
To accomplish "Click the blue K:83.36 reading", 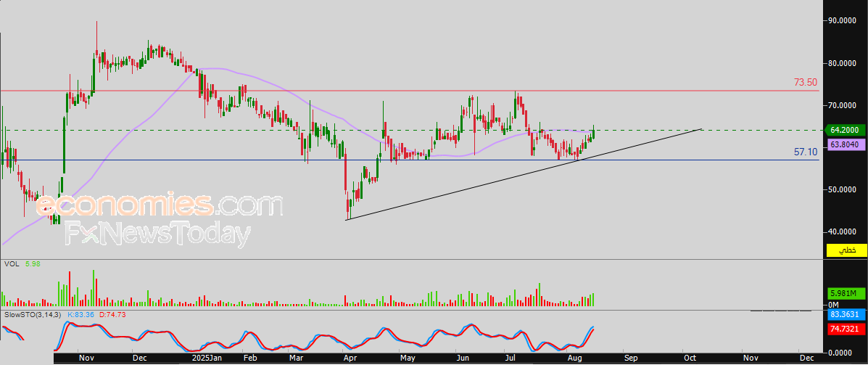I will pyautogui.click(x=80, y=315).
